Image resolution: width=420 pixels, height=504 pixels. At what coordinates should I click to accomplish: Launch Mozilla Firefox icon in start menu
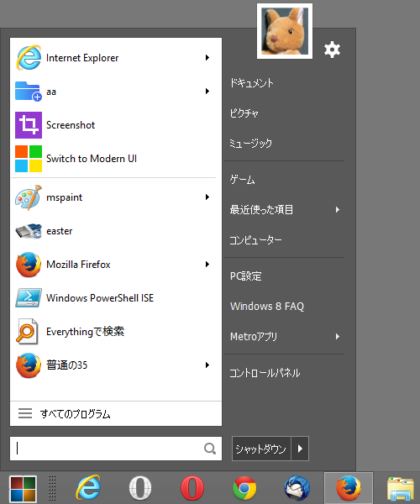click(29, 265)
